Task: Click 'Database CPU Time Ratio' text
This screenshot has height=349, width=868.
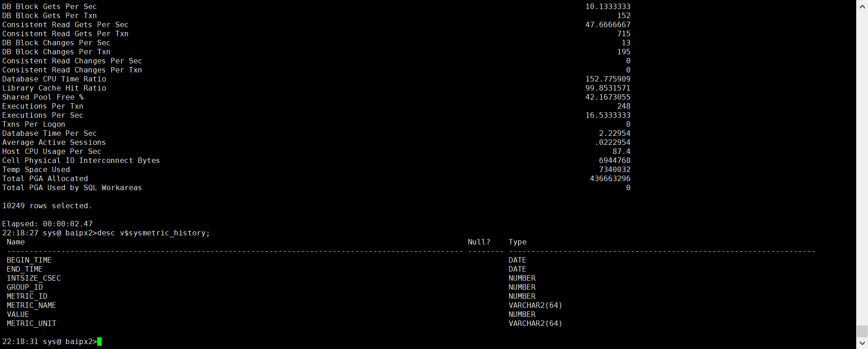Action: click(x=54, y=79)
